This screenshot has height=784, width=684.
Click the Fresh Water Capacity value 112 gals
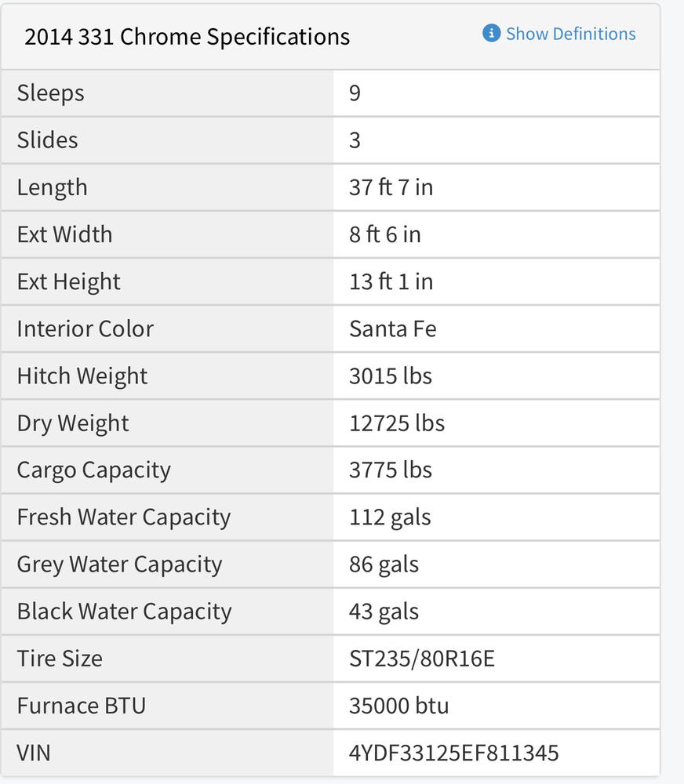click(390, 518)
